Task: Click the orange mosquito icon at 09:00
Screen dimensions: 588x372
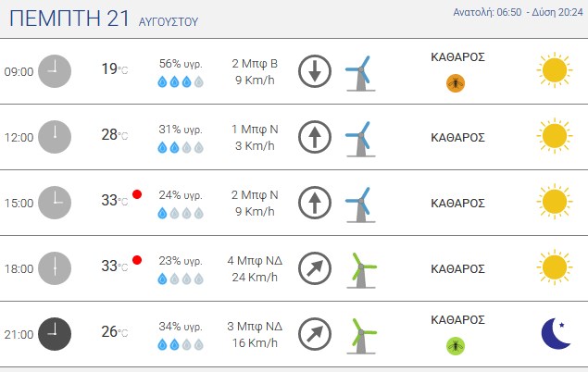Action: [456, 83]
